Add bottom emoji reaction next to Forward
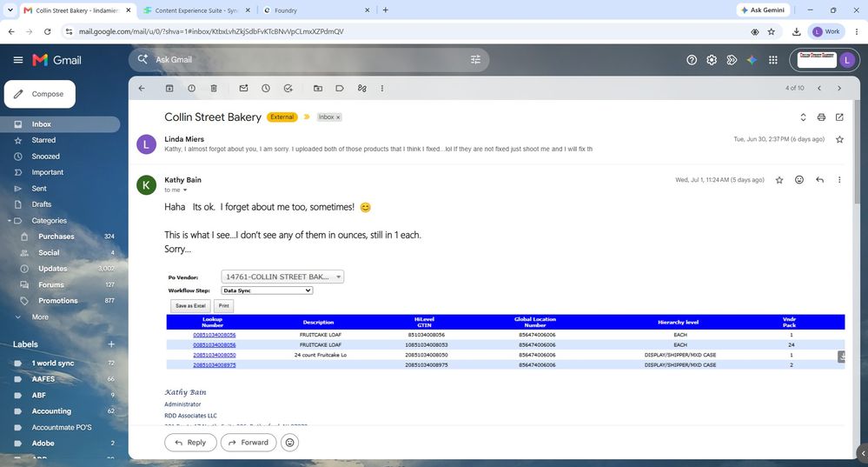Viewport: 868px width, 467px height. point(289,442)
